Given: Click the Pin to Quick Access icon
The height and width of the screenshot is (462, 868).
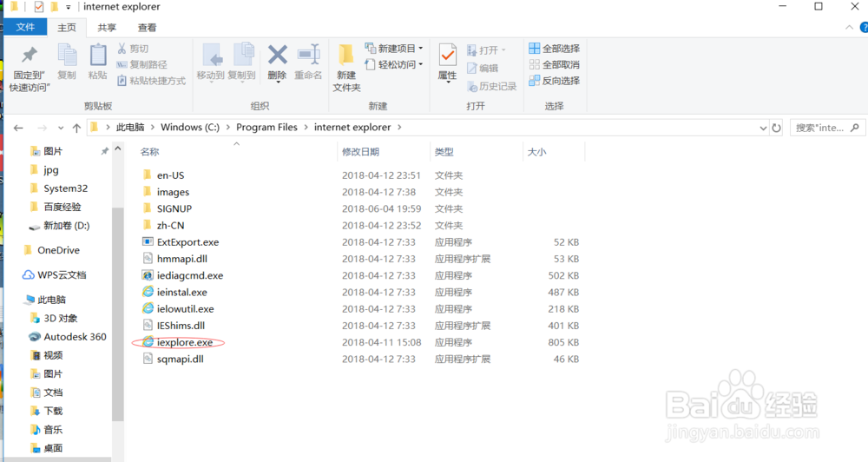Looking at the screenshot, I should coord(30,56).
